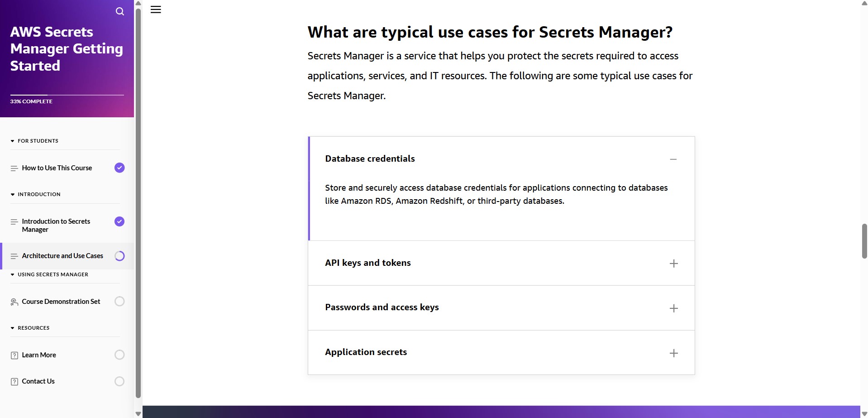Click the lesson icon beside Introduction to Secrets Manager
Image resolution: width=868 pixels, height=418 pixels.
click(14, 222)
